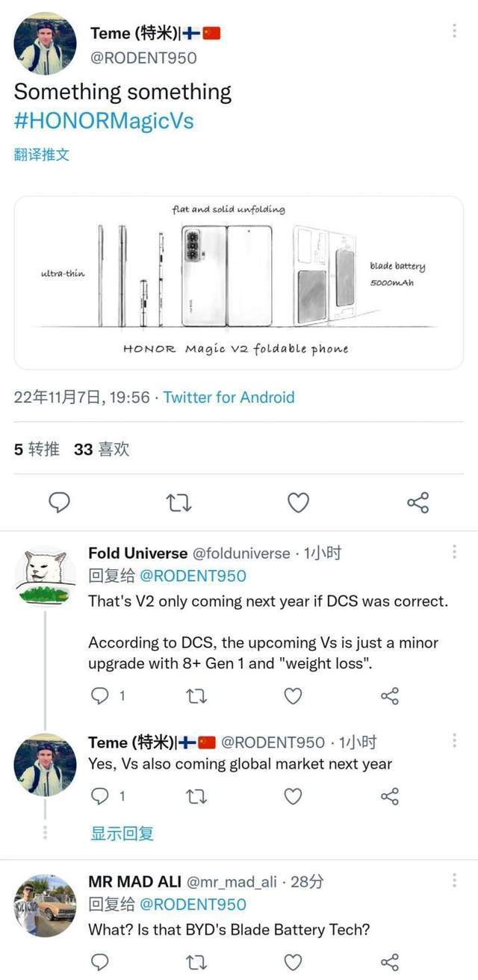Retweet Teme's reply about global market
This screenshot has height=980, width=478.
pos(196,796)
